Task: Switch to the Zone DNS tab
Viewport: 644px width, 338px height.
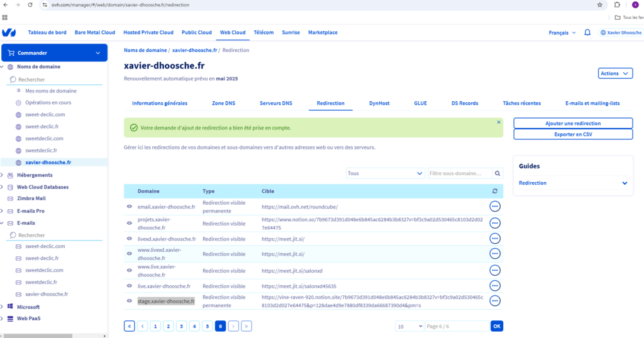Action: [223, 103]
